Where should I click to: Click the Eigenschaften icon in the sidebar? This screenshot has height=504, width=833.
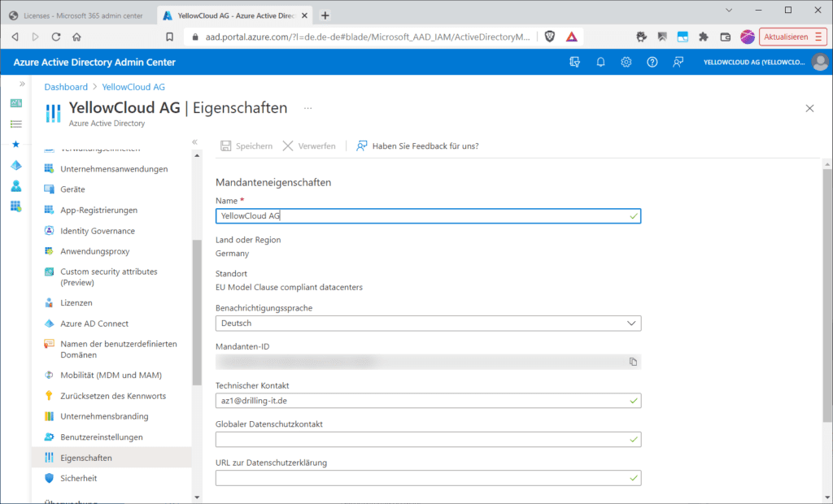pos(49,458)
